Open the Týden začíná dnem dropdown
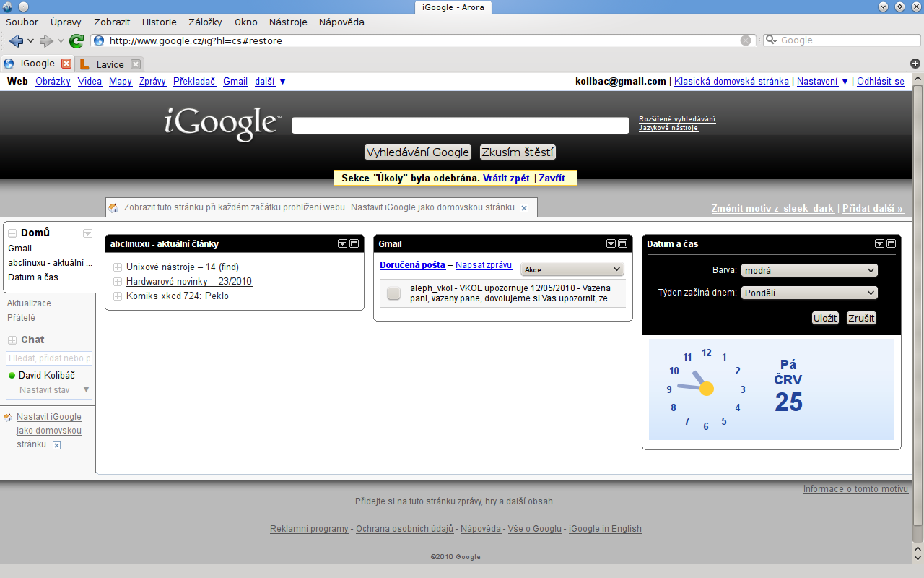 pyautogui.click(x=808, y=293)
